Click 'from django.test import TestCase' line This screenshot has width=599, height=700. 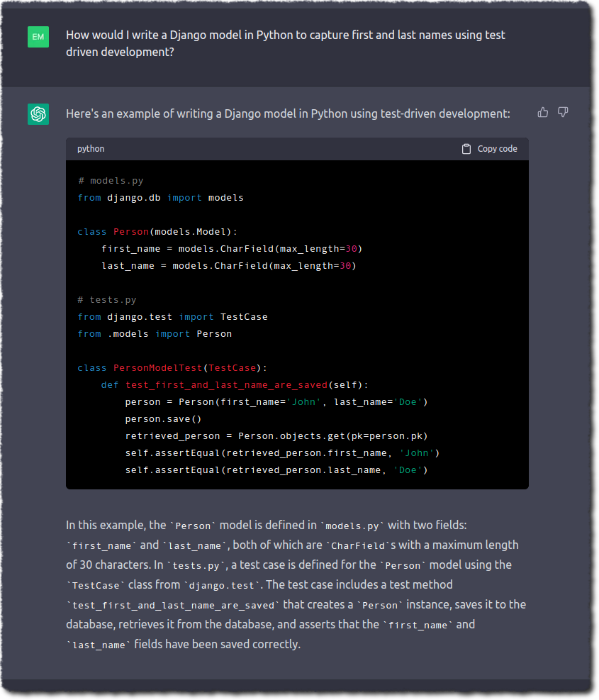click(173, 317)
